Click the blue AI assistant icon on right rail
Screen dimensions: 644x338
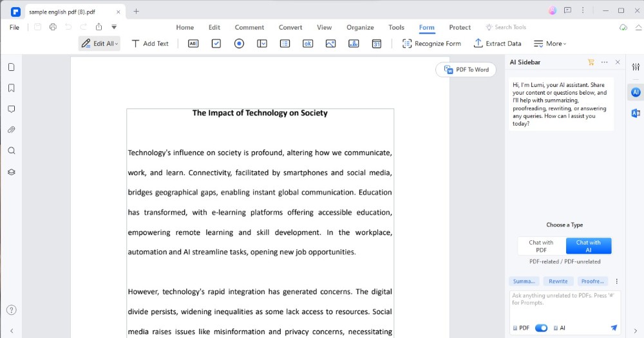636,93
